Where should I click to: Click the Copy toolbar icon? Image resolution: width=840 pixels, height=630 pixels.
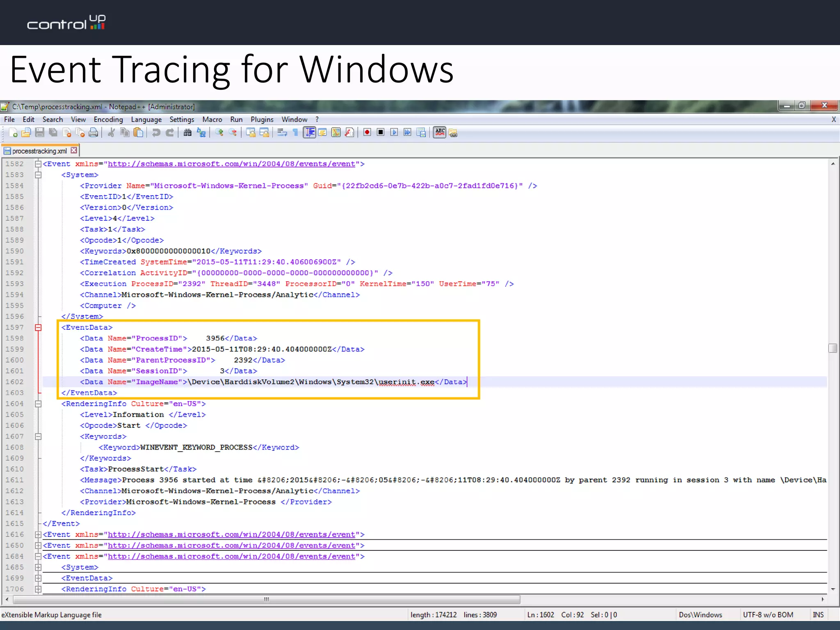(x=125, y=132)
